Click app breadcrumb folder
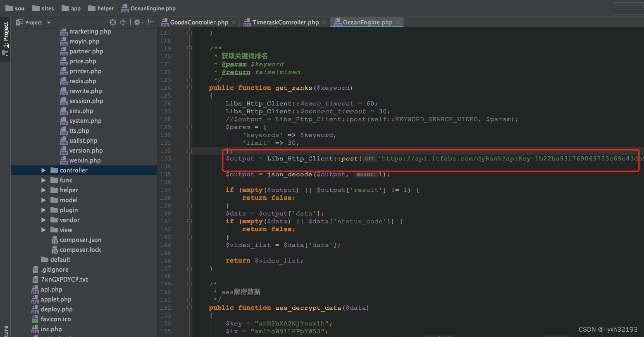The width and height of the screenshot is (644, 337). 71,8
